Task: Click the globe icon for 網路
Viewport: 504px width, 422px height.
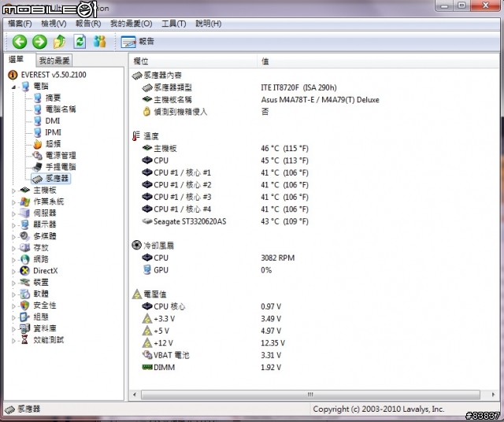Action: coord(24,259)
